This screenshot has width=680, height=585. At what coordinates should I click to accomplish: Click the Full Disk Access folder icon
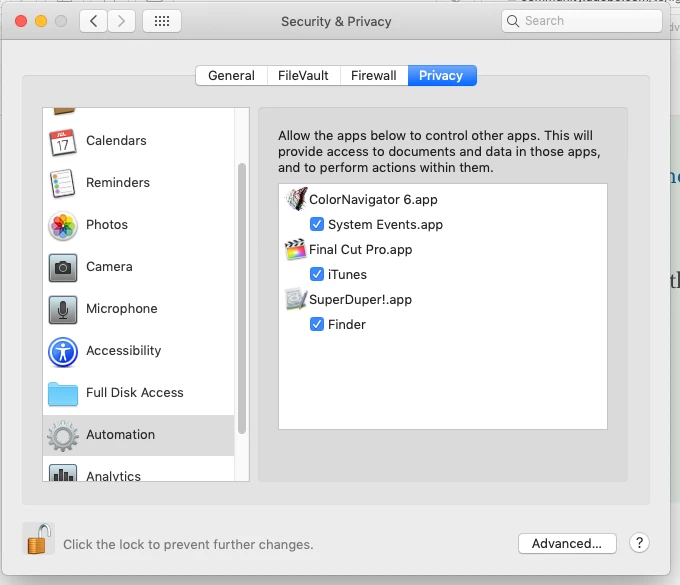pyautogui.click(x=63, y=394)
